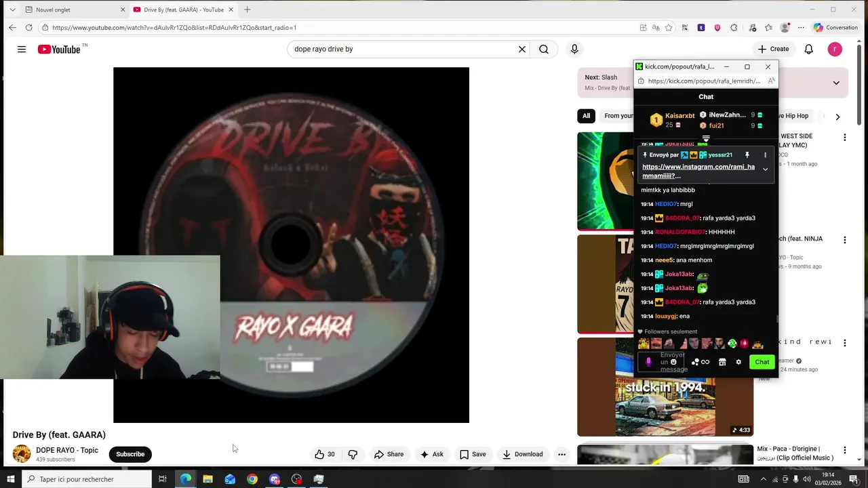The image size is (868, 488).
Task: Open a new browser tab
Action: (247, 9)
